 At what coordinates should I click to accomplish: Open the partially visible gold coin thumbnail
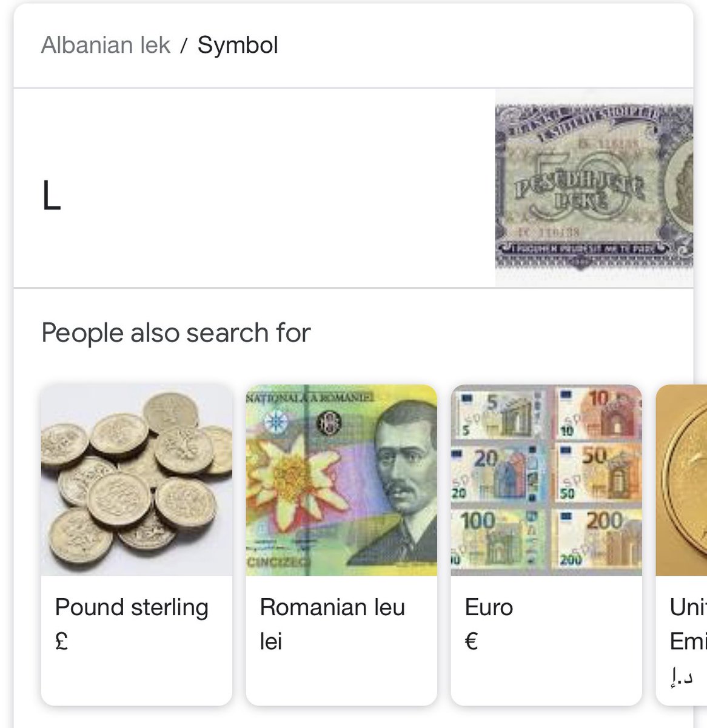point(682,480)
